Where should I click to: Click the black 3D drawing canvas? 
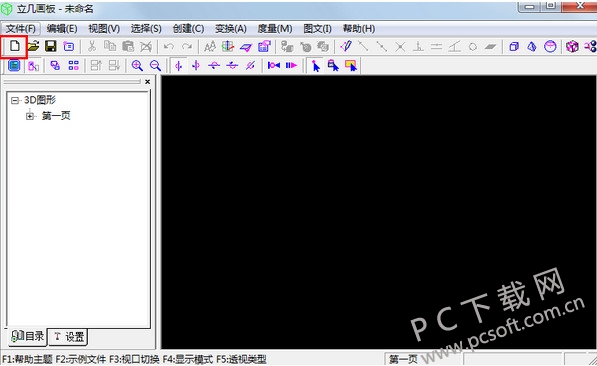[378, 212]
